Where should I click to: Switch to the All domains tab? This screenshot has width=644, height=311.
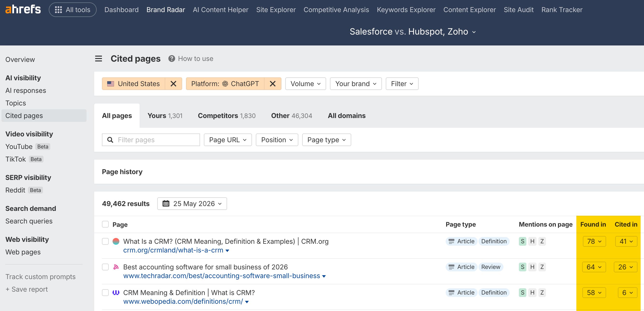pos(346,116)
